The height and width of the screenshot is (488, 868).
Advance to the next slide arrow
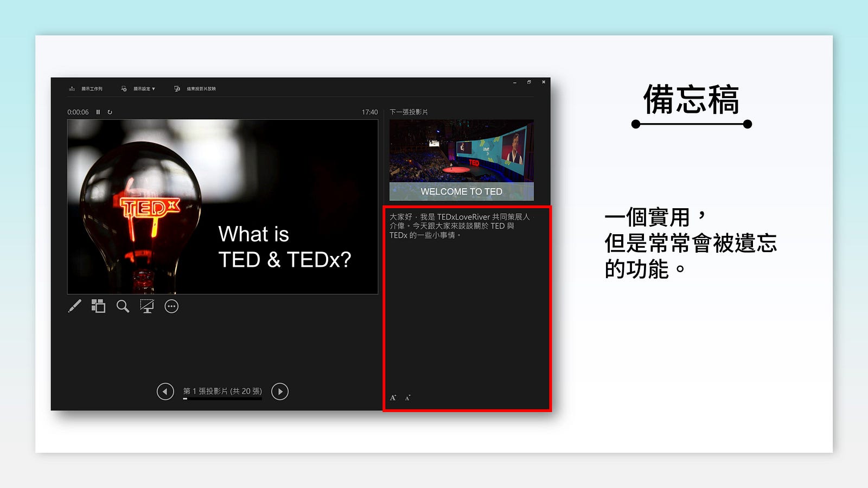(280, 391)
